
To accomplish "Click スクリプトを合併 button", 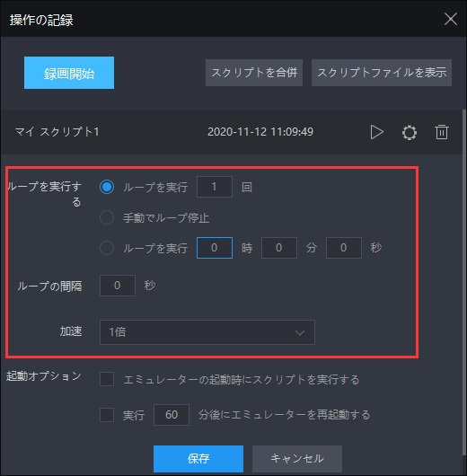I will click(x=254, y=73).
